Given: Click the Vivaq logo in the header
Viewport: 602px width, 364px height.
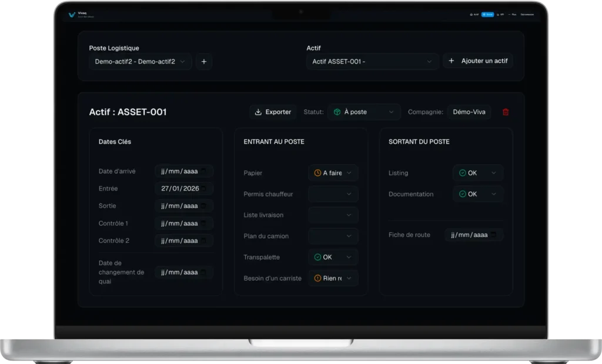Looking at the screenshot, I should click(x=72, y=14).
